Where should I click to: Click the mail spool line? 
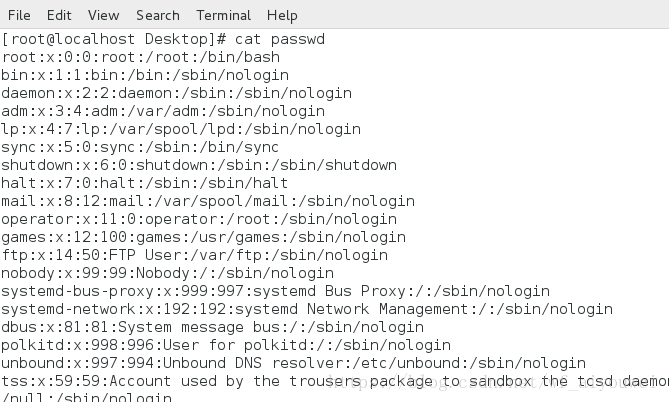click(208, 201)
